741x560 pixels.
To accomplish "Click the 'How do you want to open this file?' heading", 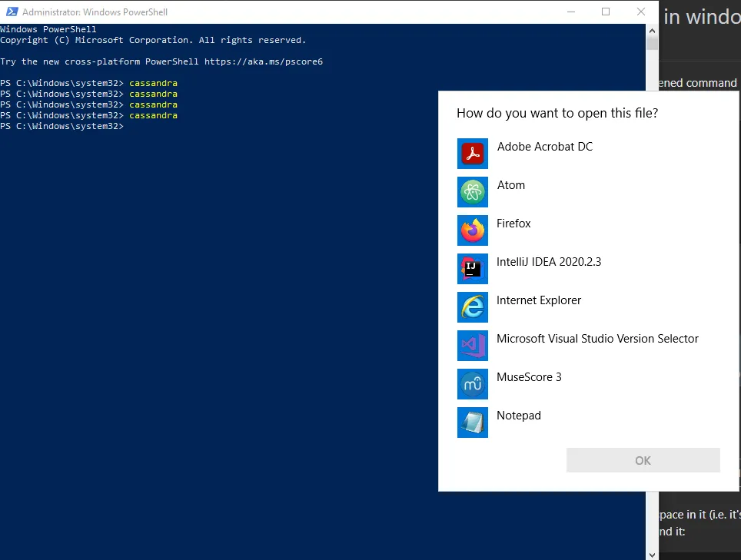I will click(x=557, y=114).
